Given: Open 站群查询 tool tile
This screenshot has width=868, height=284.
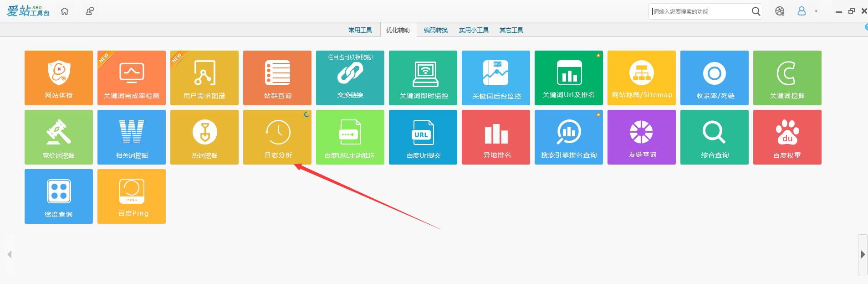Looking at the screenshot, I should pyautogui.click(x=277, y=78).
